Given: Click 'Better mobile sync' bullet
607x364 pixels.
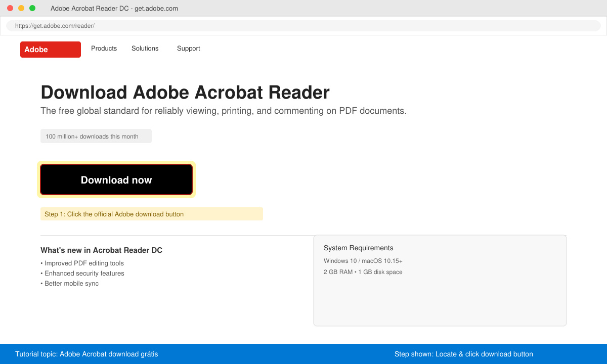Looking at the screenshot, I should (69, 284).
